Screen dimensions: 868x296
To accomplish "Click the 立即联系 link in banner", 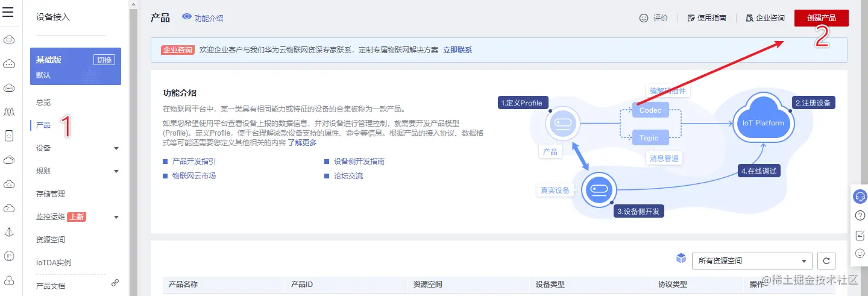I will [x=458, y=50].
